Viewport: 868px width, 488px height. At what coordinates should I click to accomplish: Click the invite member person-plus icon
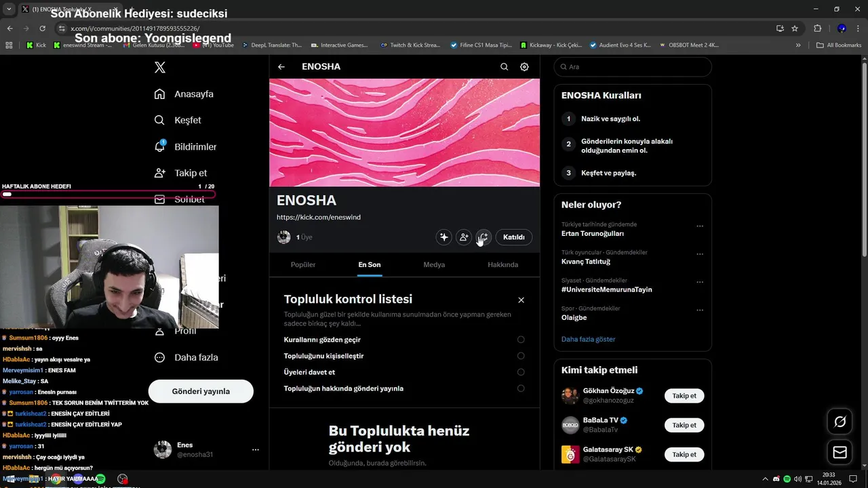(x=464, y=237)
